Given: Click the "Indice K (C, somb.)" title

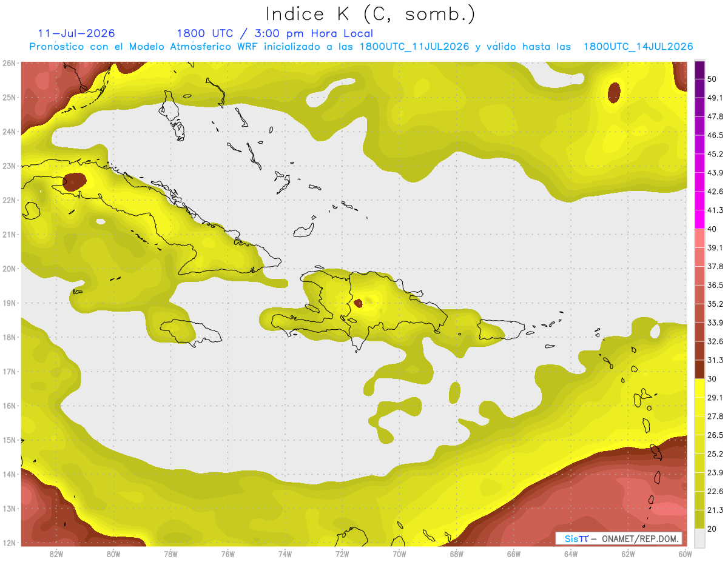Looking at the screenshot, I should [371, 14].
